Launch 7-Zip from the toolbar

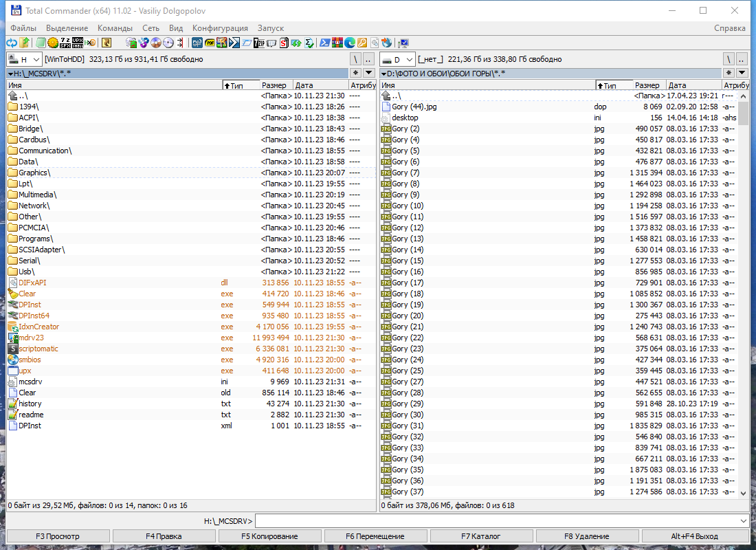259,43
